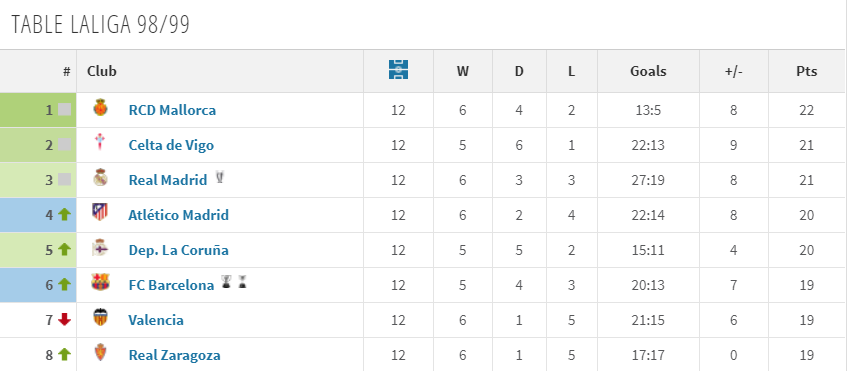Screen dimensions: 847x371
Task: Click the matches played pitch icon header
Action: coord(398,70)
